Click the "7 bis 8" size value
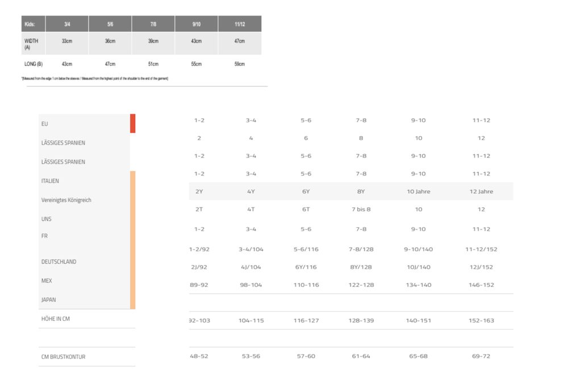Image resolution: width=568 pixels, height=392 pixels. [361, 209]
